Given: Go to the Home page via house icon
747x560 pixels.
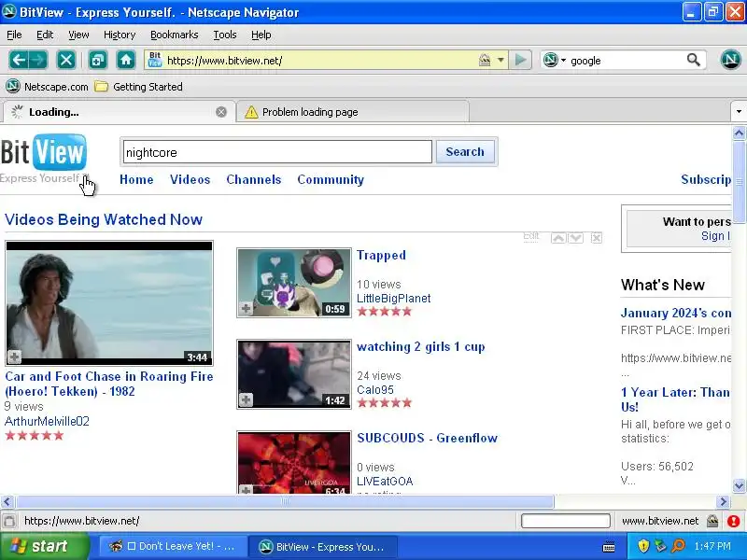Looking at the screenshot, I should pos(126,60).
